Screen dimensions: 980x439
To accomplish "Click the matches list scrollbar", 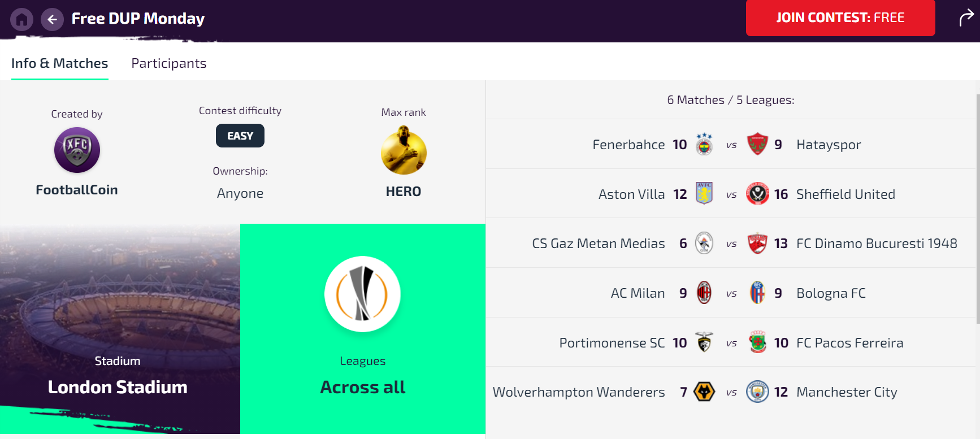I will [x=978, y=209].
